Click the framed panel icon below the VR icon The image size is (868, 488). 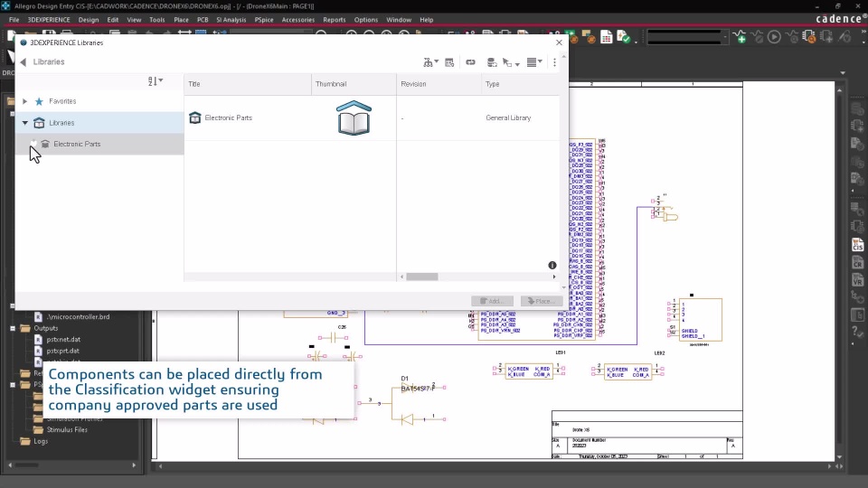(857, 314)
